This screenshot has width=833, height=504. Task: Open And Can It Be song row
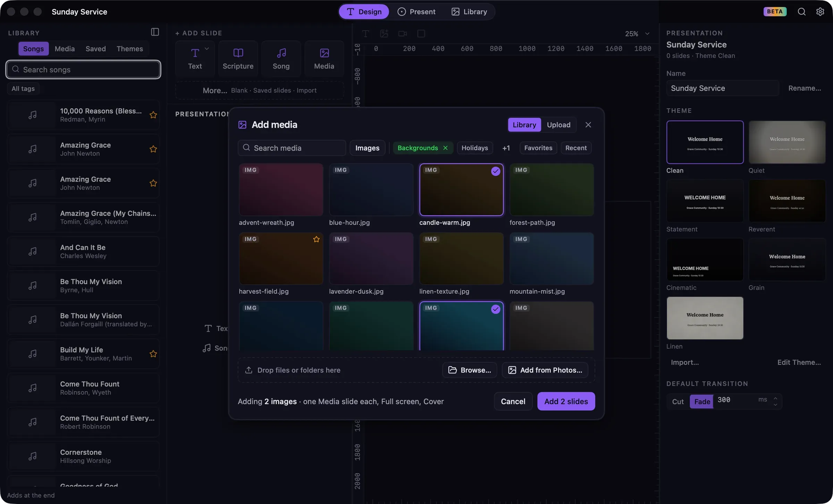(x=83, y=251)
